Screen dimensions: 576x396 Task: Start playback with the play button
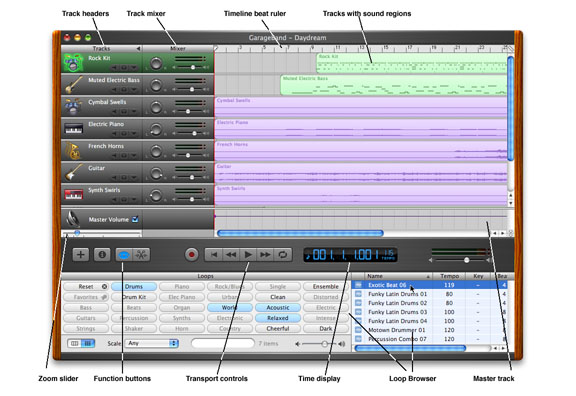248,255
